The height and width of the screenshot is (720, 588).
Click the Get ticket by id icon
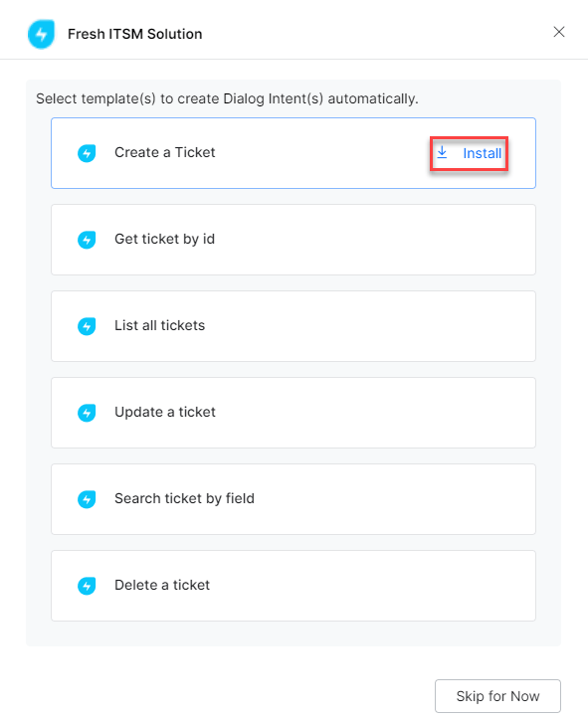coord(87,240)
